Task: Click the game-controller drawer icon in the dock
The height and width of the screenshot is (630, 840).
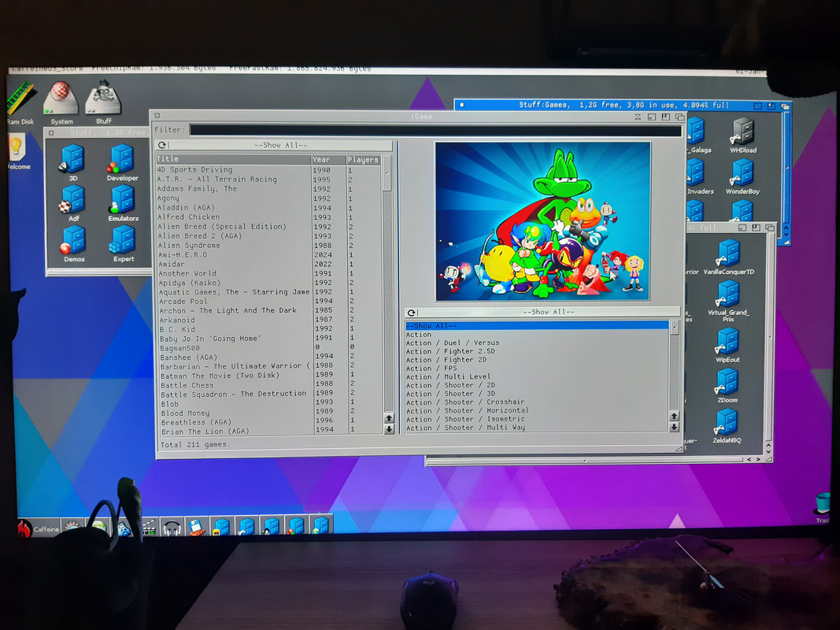Action: [x=246, y=526]
